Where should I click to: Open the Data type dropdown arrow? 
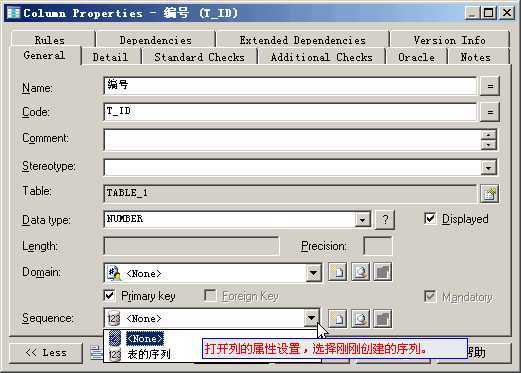tap(362, 220)
